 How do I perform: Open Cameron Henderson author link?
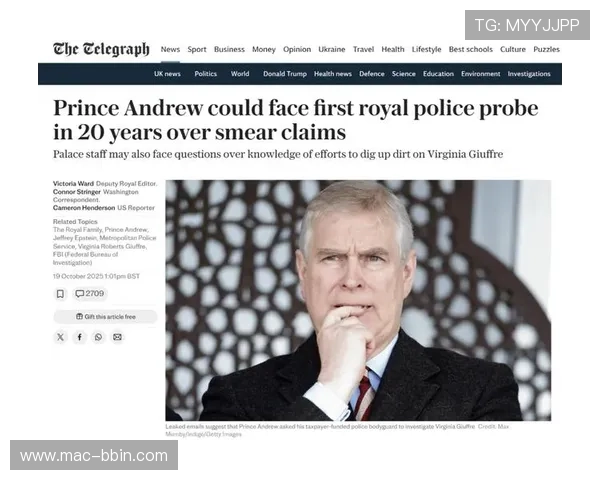point(84,208)
